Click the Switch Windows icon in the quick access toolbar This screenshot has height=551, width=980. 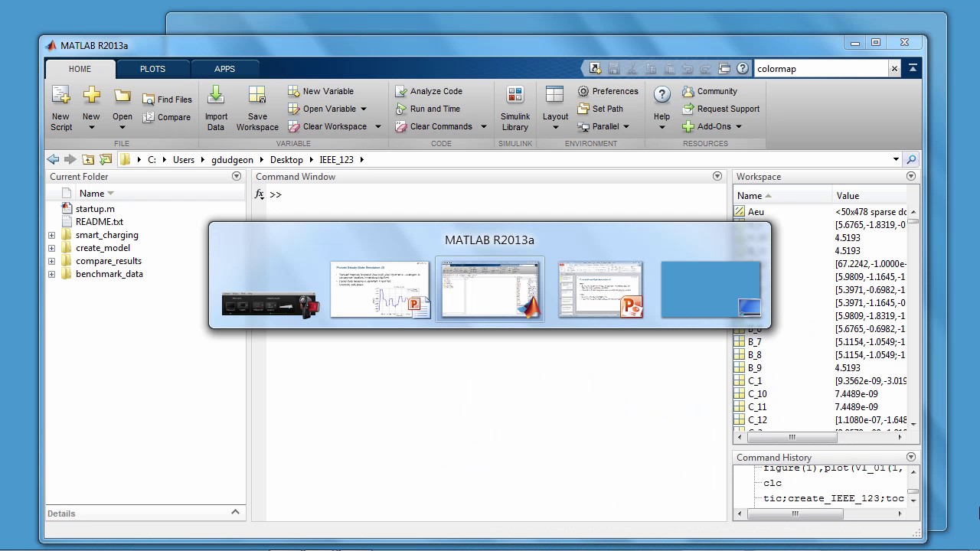724,69
